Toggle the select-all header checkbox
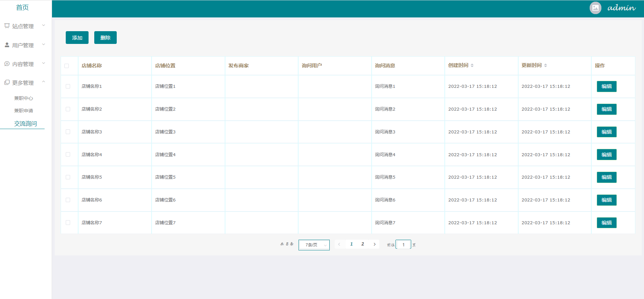 pos(67,66)
